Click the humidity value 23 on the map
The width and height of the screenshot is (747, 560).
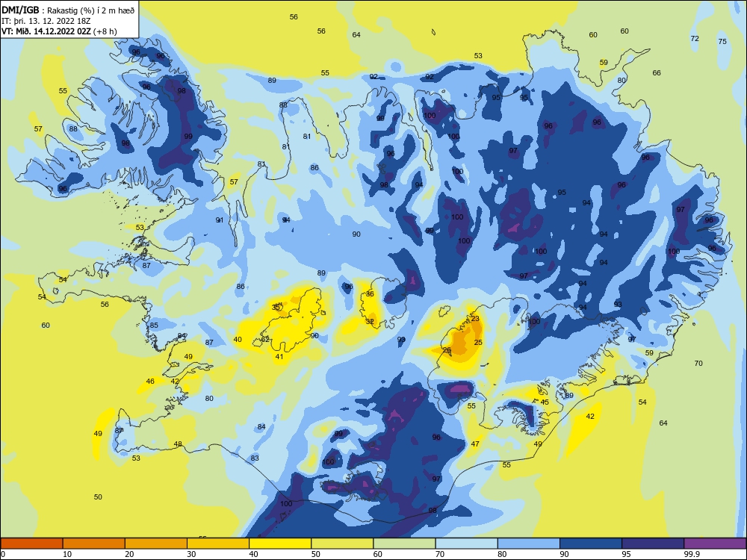[475, 319]
